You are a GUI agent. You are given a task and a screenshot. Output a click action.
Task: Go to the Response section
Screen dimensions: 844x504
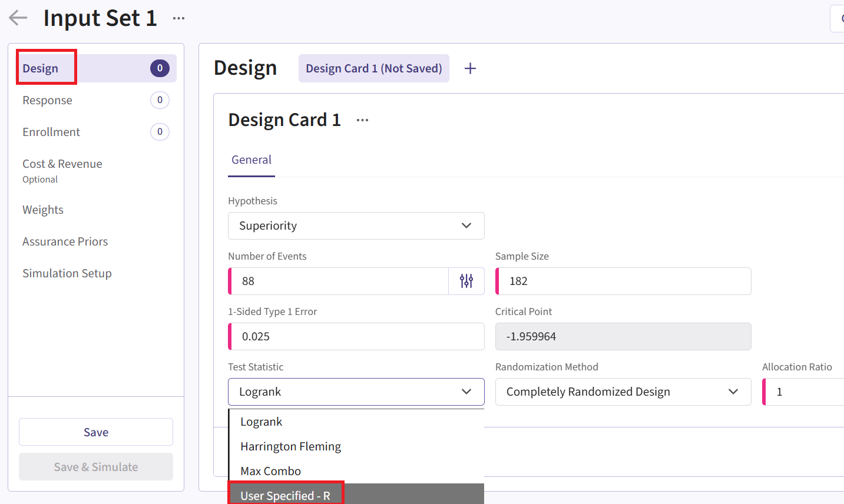(x=47, y=100)
